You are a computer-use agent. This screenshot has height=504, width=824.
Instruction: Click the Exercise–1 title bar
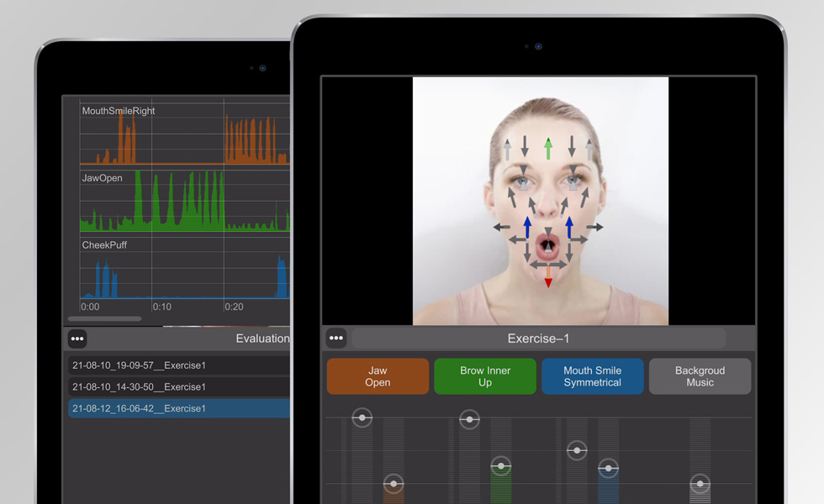538,339
